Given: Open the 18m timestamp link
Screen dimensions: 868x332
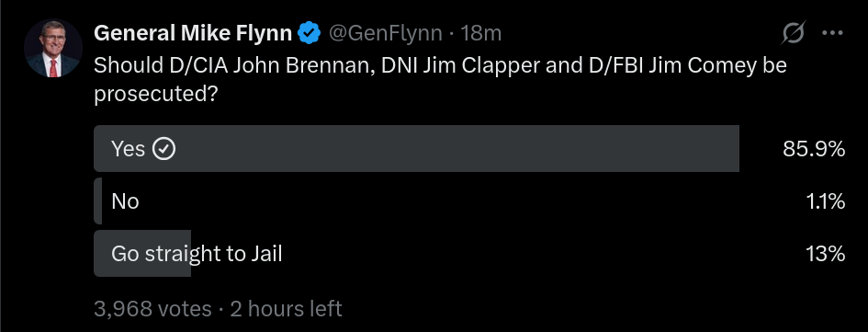Looking at the screenshot, I should click(481, 33).
